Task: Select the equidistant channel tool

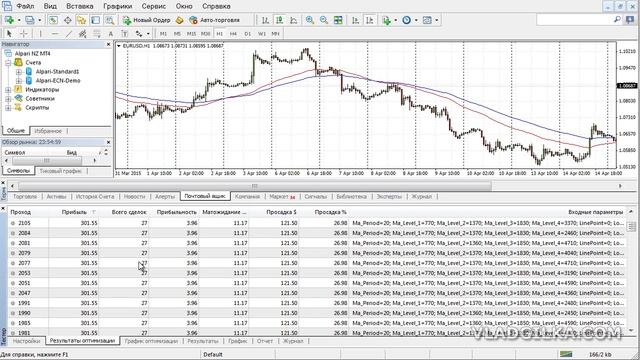Action: click(82, 34)
